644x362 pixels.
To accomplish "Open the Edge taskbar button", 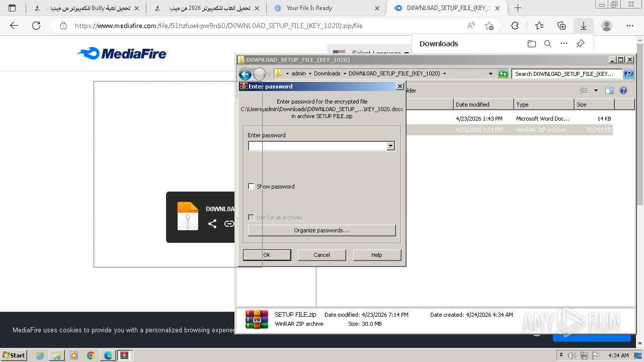I will (x=108, y=355).
